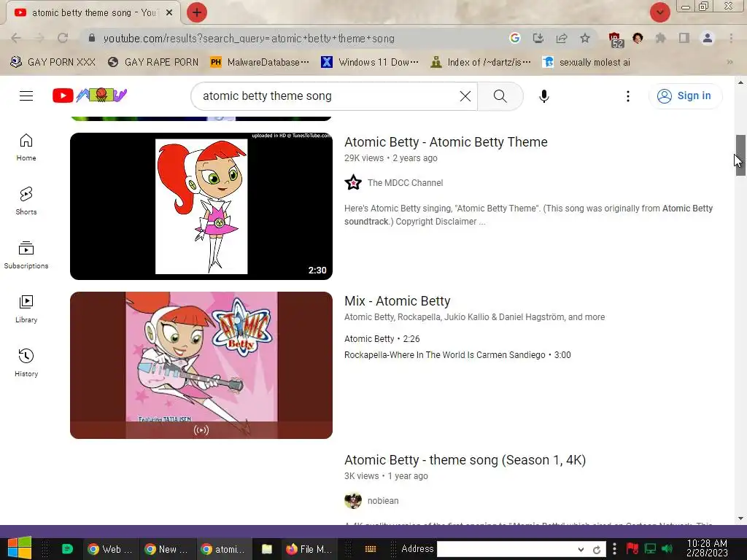Image resolution: width=747 pixels, height=560 pixels.
Task: Open a new tab with the red plus button
Action: [x=197, y=12]
